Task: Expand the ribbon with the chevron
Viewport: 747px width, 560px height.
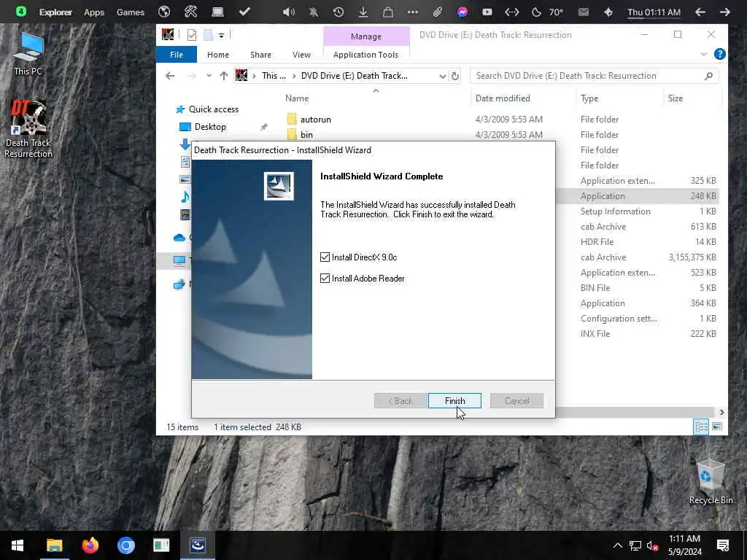Action: (x=704, y=54)
